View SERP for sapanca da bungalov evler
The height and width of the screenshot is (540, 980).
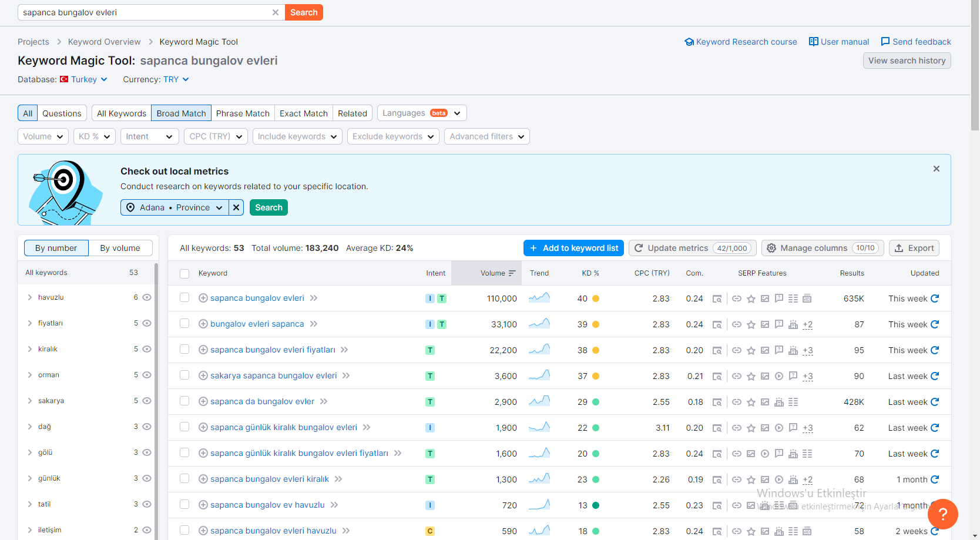(717, 402)
